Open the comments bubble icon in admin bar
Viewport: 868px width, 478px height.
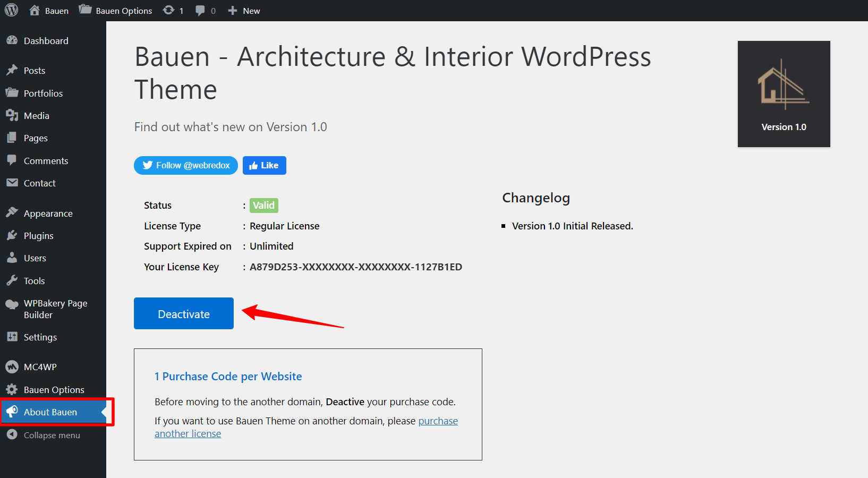pyautogui.click(x=200, y=11)
